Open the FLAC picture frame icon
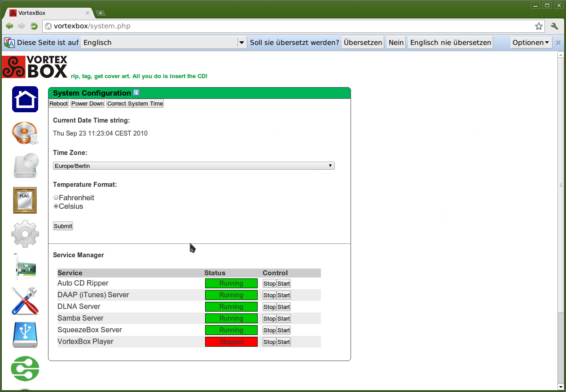This screenshot has height=392, width=566. click(25, 200)
